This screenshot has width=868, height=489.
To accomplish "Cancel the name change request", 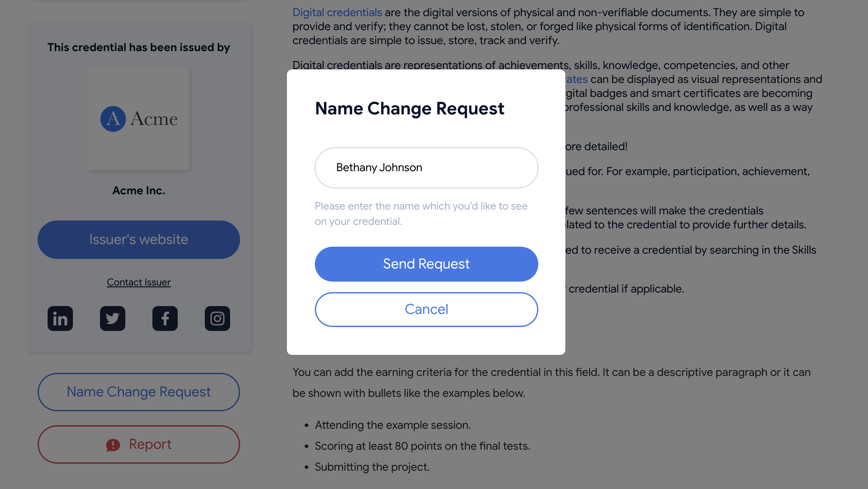I will click(x=426, y=310).
